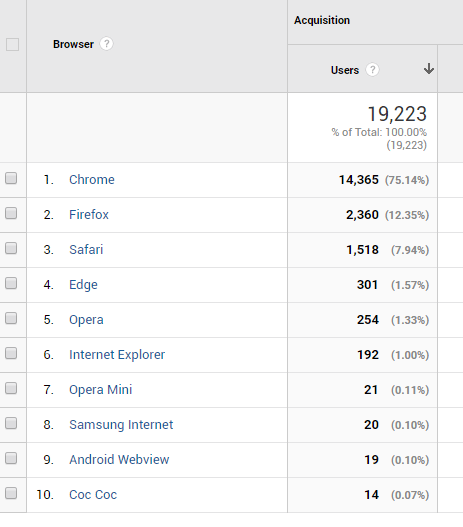This screenshot has width=463, height=527.
Task: Check the Android Webview row checkbox
Action: (x=11, y=458)
